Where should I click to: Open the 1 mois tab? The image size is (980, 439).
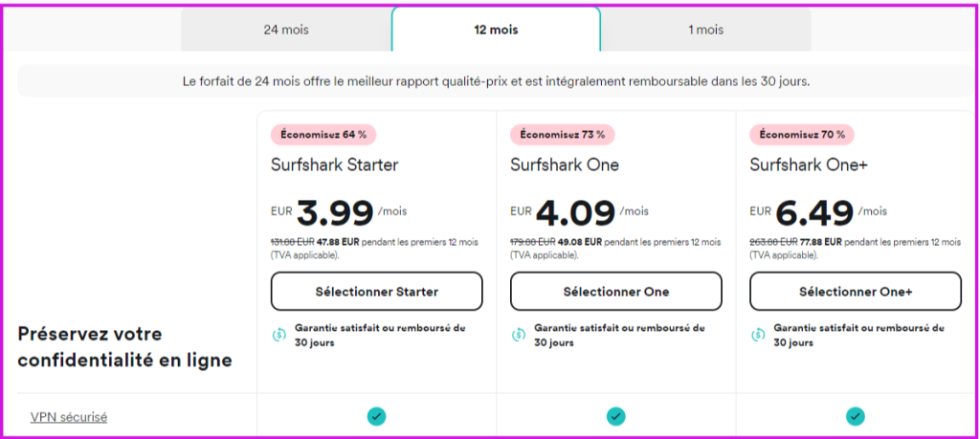click(705, 30)
